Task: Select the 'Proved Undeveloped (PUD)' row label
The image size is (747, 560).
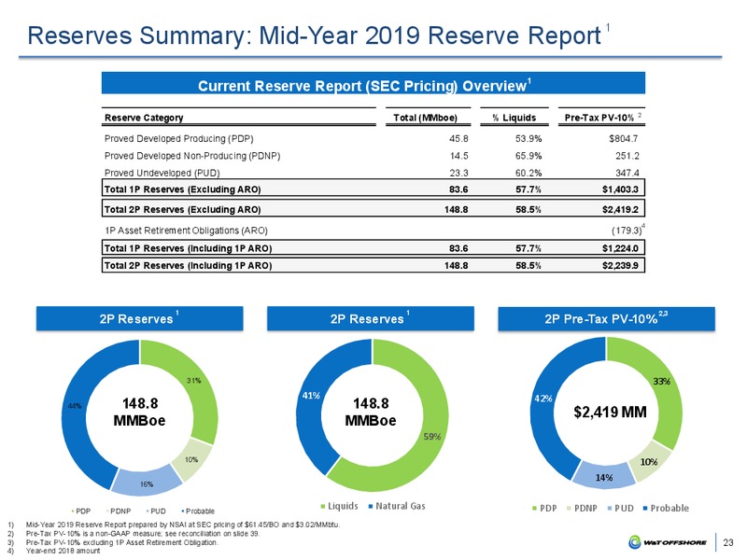Action: click(x=162, y=173)
